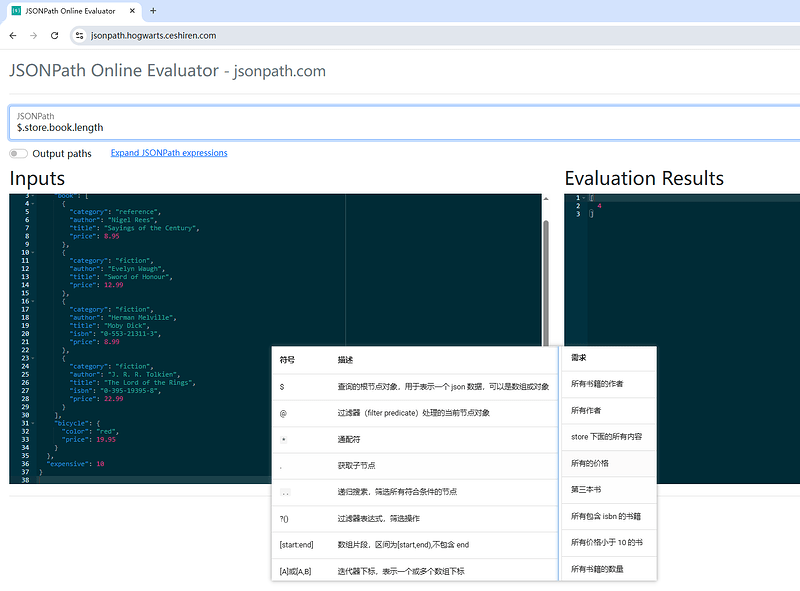The image size is (800, 591).
Task: Click the 描述 column header
Action: click(345, 360)
